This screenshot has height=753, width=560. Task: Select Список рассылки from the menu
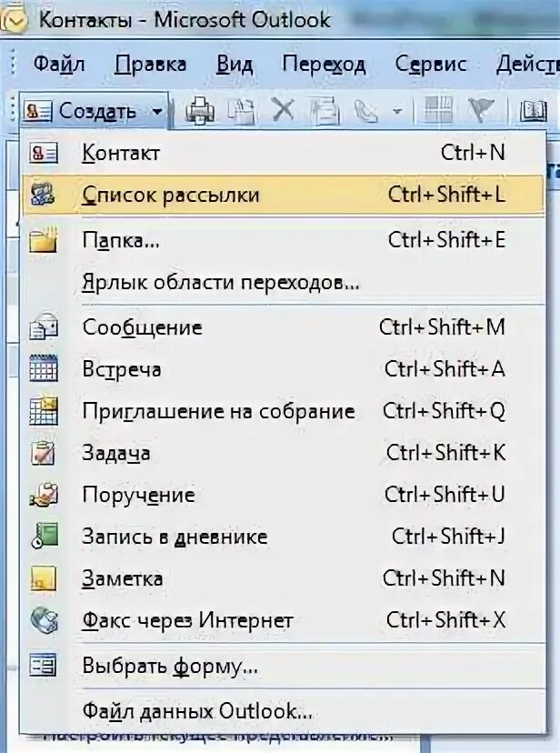(171, 195)
